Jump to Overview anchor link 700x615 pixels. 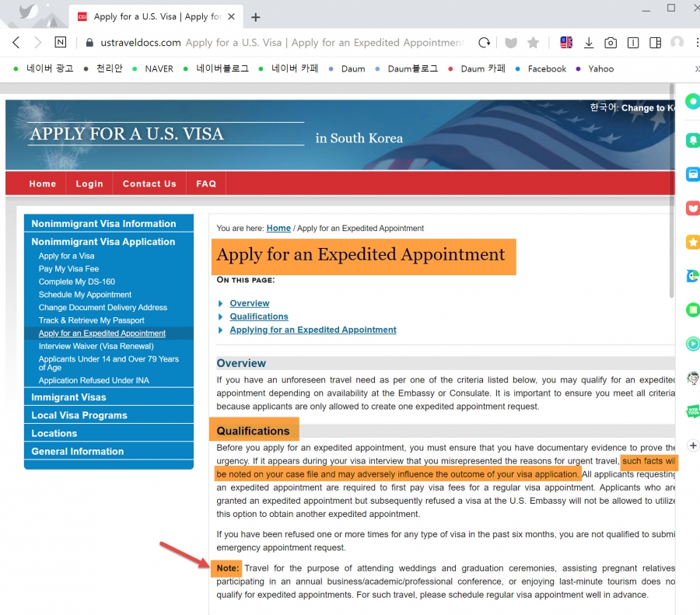coord(250,303)
